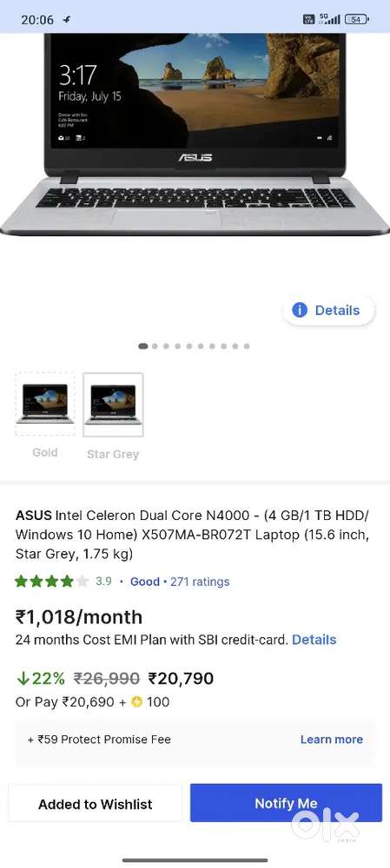Image resolution: width=390 pixels, height=868 pixels.
Task: Tap the battery indicator in status bar
Action: click(x=357, y=19)
